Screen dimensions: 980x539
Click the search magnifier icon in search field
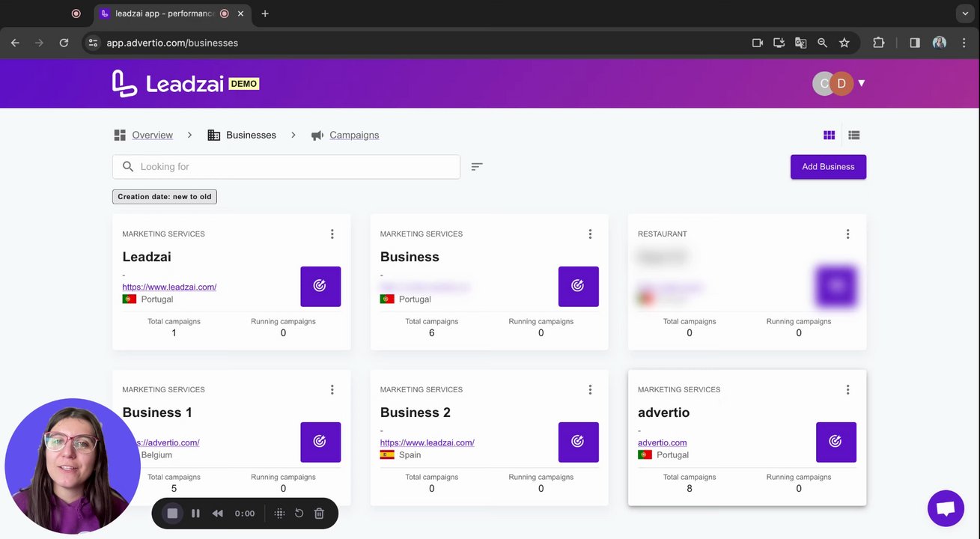(x=128, y=167)
